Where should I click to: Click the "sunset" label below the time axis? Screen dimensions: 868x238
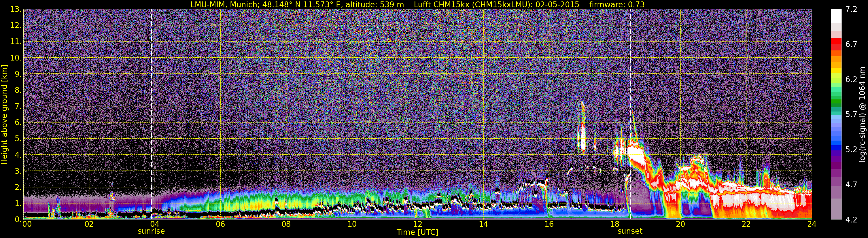coord(630,231)
